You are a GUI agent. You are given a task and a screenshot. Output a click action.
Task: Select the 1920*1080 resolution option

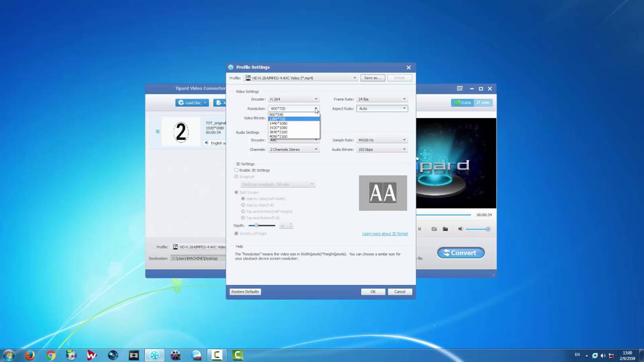[x=293, y=128]
